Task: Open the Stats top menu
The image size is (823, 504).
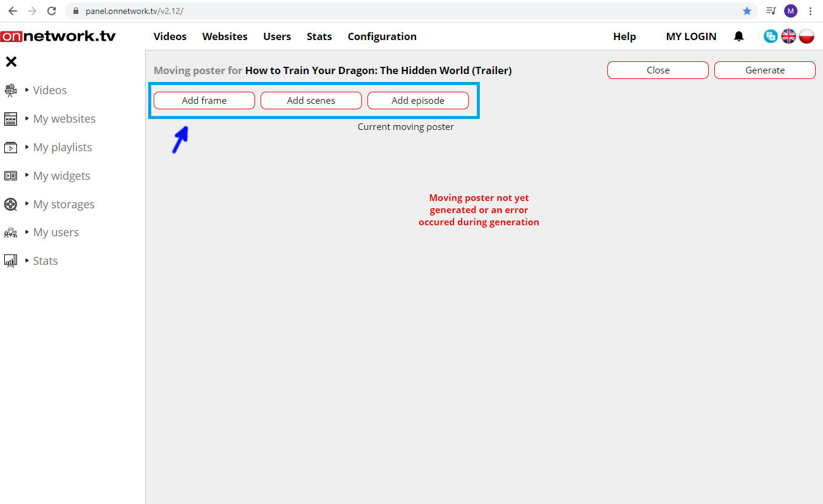Action: pyautogui.click(x=319, y=36)
